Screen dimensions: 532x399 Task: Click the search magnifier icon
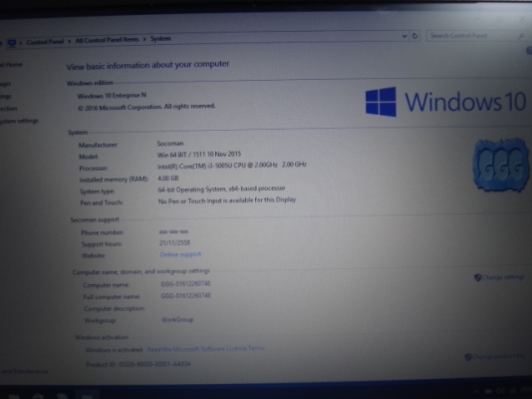[x=521, y=36]
